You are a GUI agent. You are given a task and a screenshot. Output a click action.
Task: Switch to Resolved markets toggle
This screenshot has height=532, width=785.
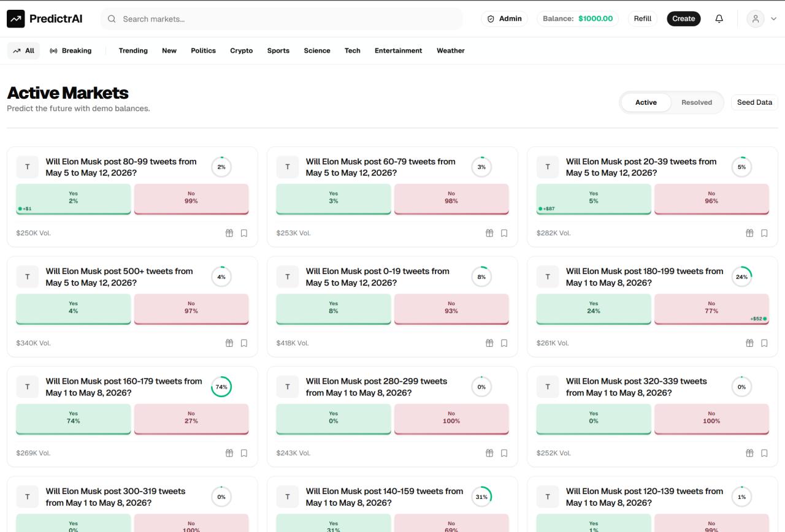point(697,102)
